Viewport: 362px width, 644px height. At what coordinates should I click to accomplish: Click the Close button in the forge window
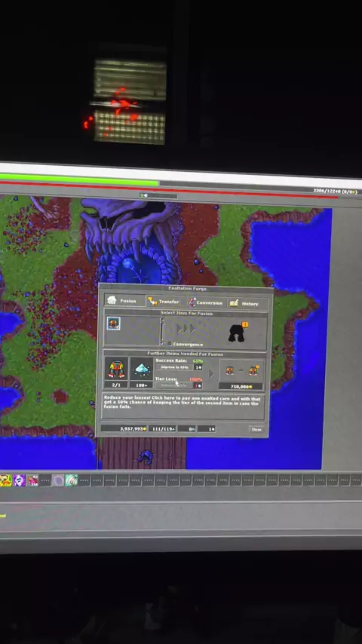pyautogui.click(x=256, y=429)
